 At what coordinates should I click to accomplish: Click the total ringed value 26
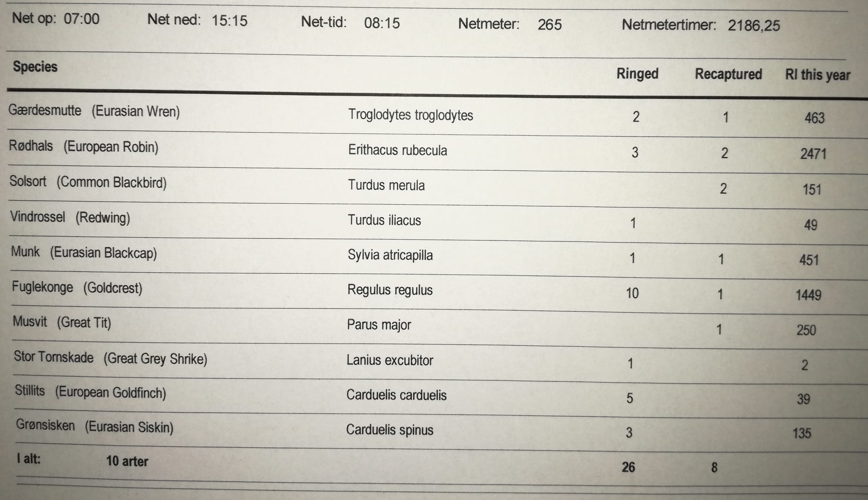coord(628,467)
